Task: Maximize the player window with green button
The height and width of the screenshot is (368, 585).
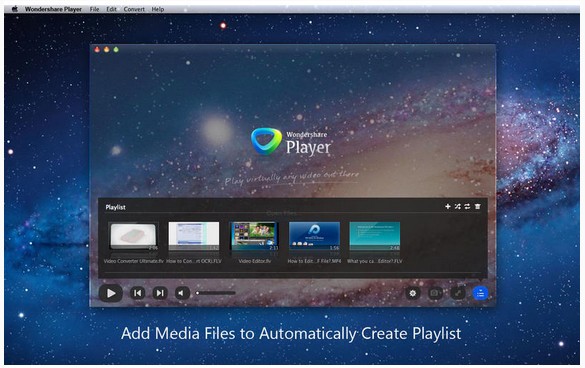Action: (116, 49)
